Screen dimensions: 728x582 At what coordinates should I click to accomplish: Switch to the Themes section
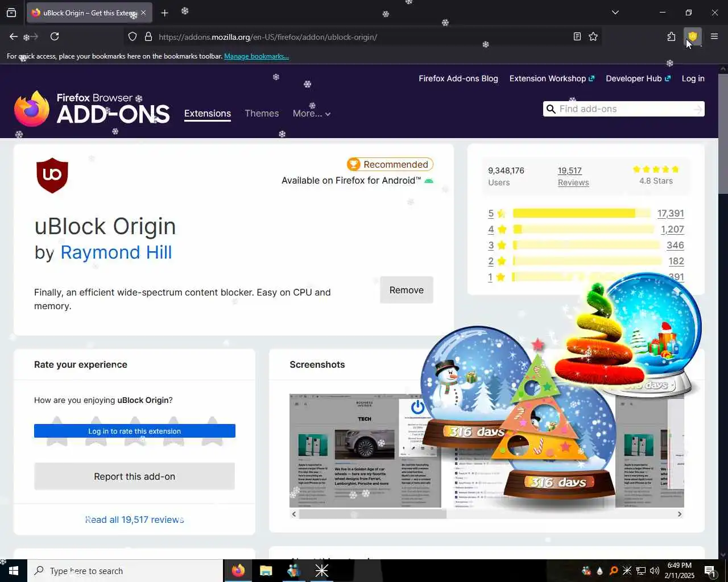(262, 113)
